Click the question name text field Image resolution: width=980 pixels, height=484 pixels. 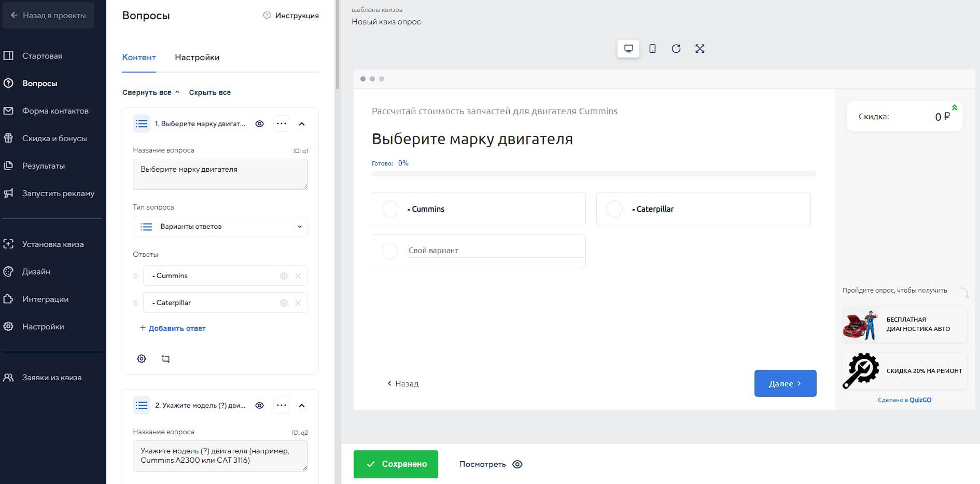click(x=220, y=174)
